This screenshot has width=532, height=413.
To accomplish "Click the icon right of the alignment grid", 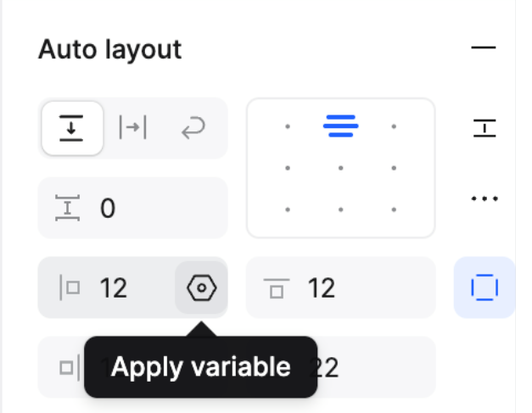I will pyautogui.click(x=484, y=128).
